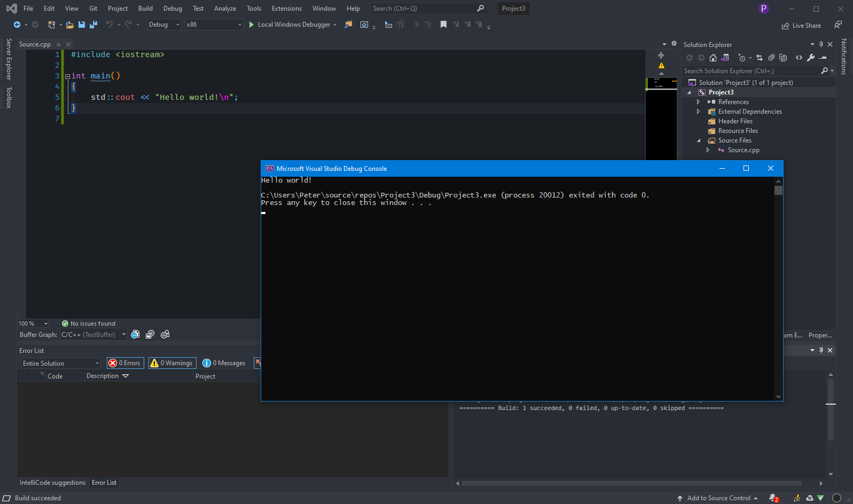Click the Live Share button
This screenshot has height=504, width=853.
coord(801,26)
